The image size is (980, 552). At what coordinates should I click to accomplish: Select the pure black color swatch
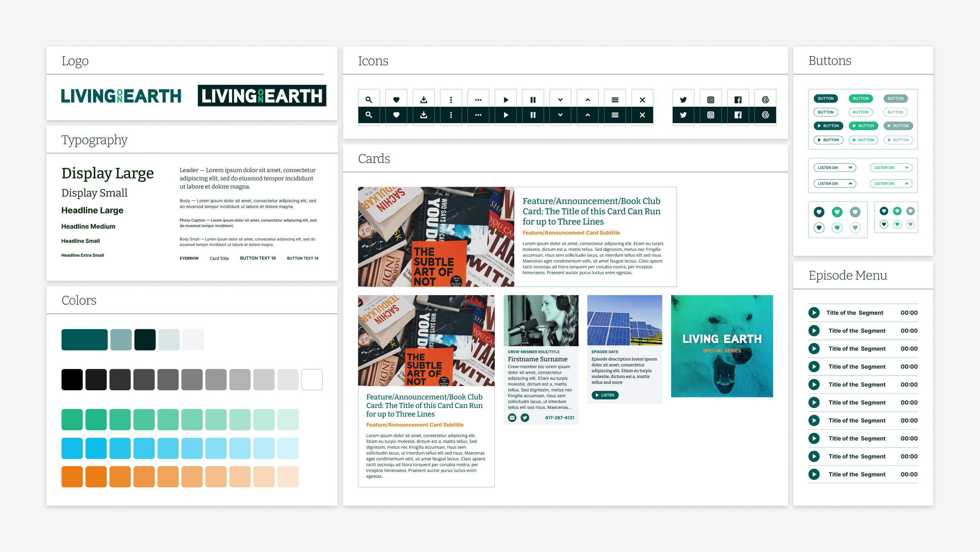coord(72,379)
